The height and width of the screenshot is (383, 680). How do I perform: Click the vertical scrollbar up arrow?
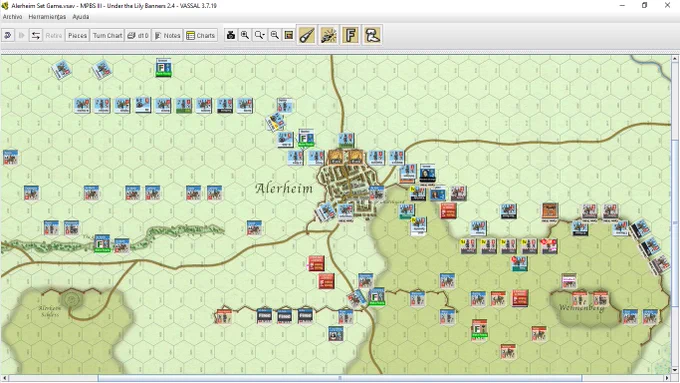(675, 58)
